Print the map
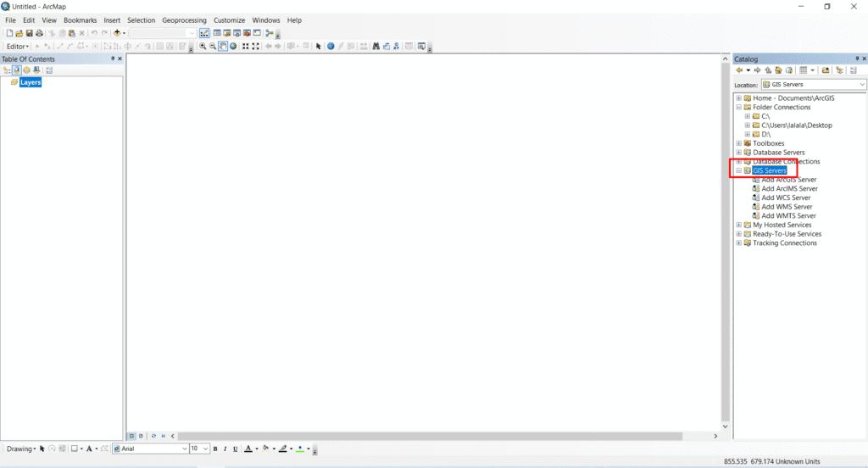This screenshot has width=868, height=468. pyautogui.click(x=39, y=33)
